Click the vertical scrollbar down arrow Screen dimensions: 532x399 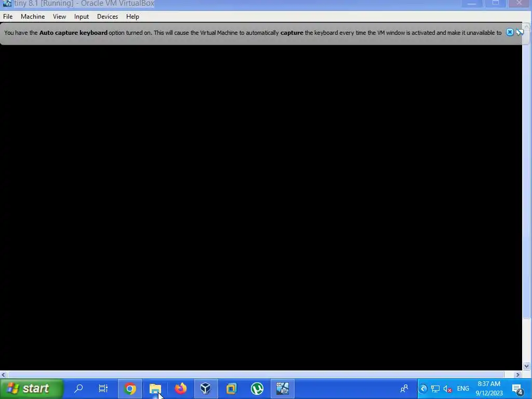527,366
